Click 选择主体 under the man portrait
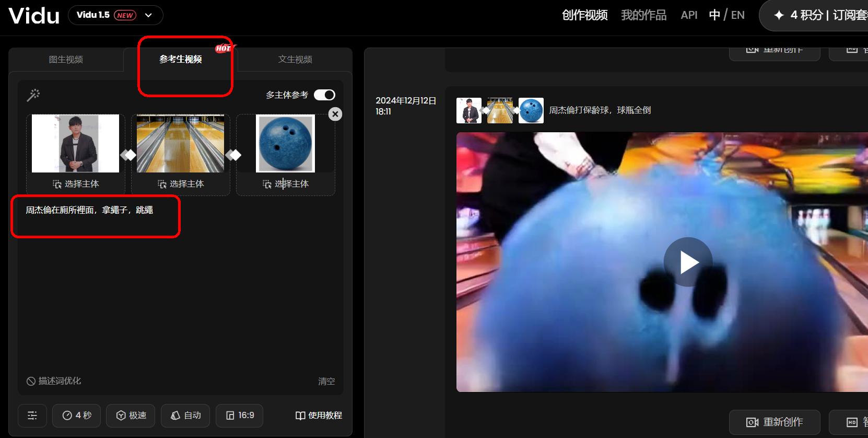 click(76, 184)
